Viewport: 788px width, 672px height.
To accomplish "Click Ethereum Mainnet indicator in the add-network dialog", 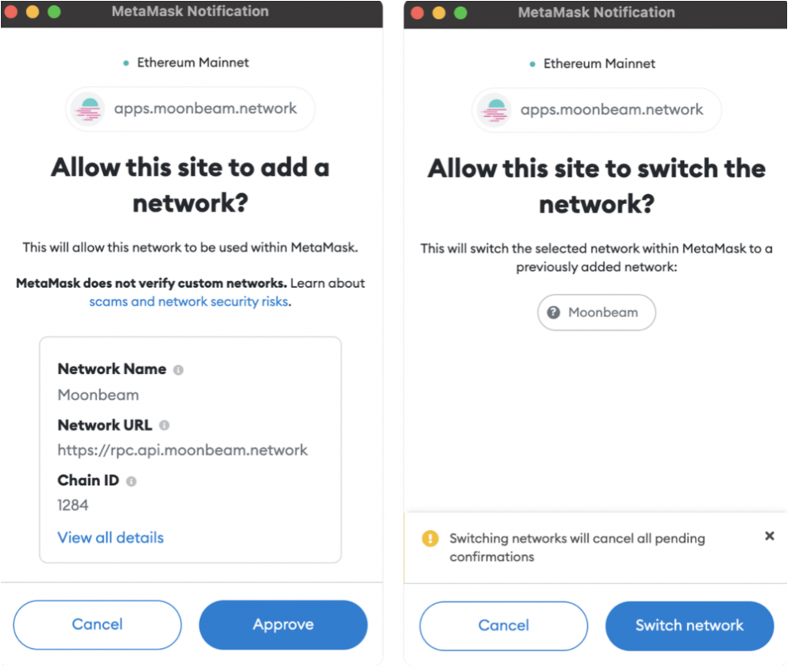I will tap(187, 63).
